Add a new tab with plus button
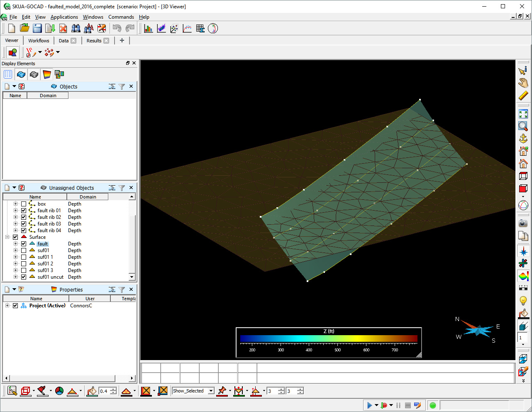This screenshot has height=412, width=532. click(122, 40)
